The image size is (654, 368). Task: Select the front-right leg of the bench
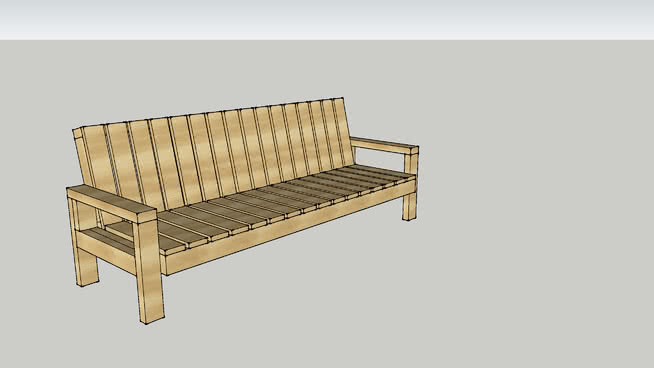[x=410, y=186]
